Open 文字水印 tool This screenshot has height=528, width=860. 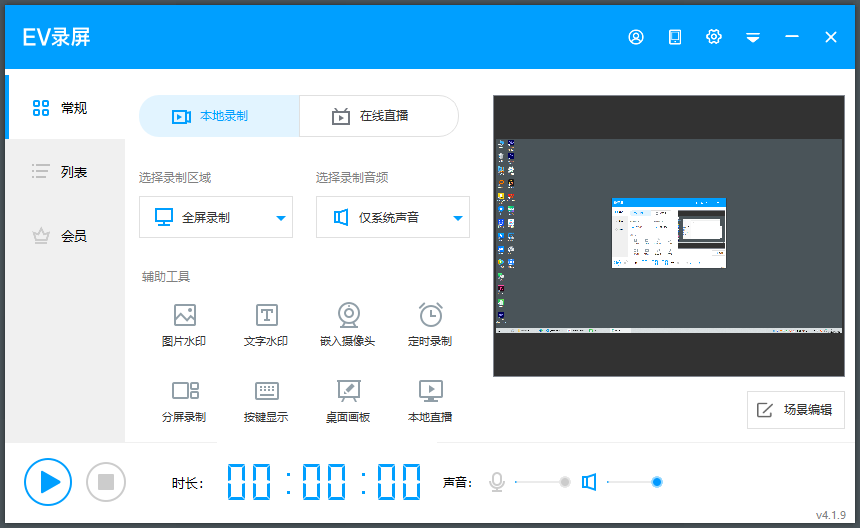[266, 325]
